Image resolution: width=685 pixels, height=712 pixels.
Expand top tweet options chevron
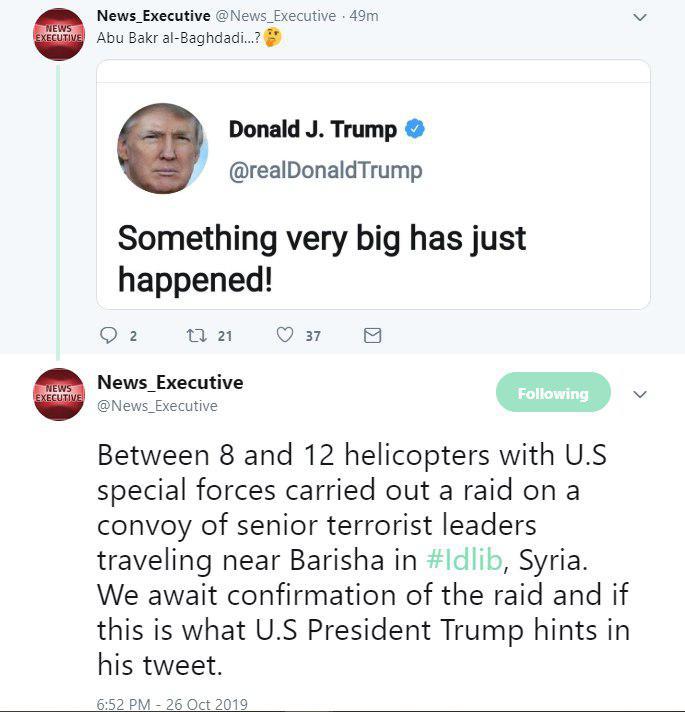(641, 17)
